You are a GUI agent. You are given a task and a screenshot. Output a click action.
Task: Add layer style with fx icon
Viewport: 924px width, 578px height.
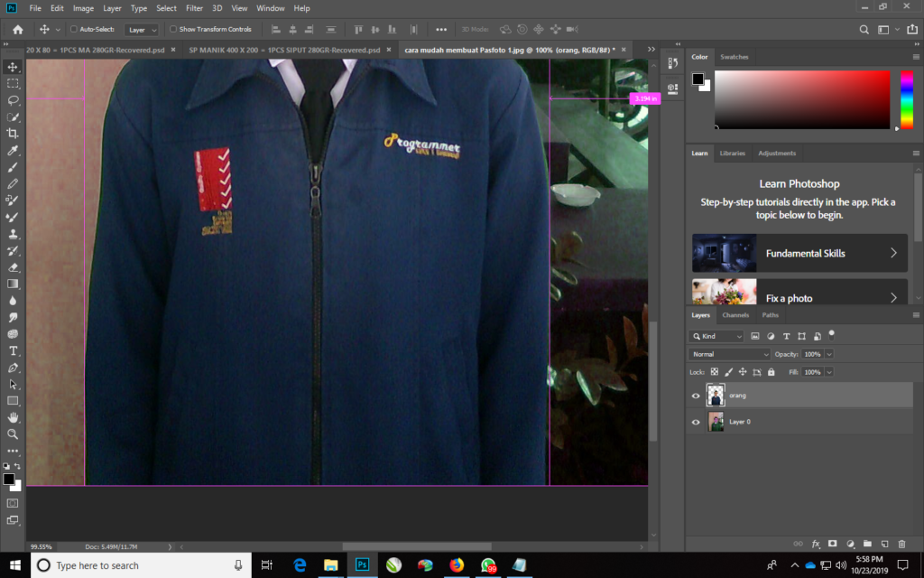click(816, 544)
